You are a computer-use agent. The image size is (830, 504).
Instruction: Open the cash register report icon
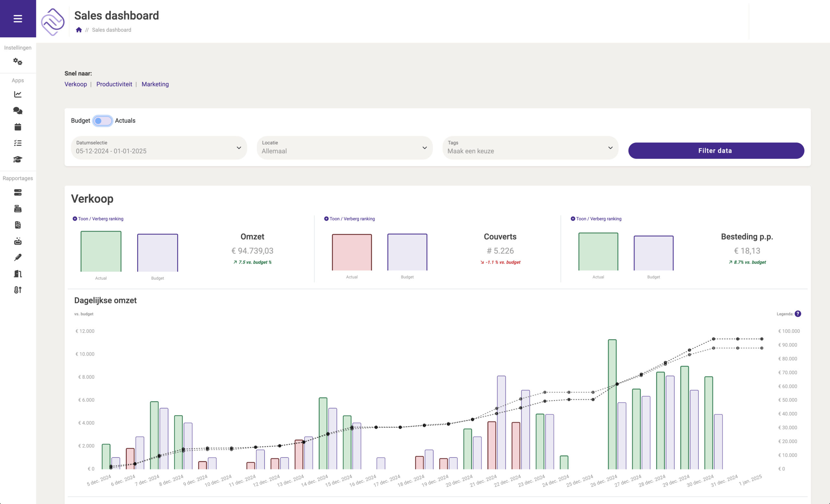click(18, 209)
